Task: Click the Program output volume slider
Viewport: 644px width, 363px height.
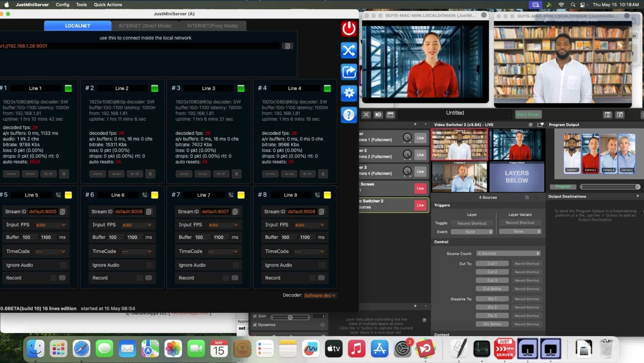Action: point(610,187)
